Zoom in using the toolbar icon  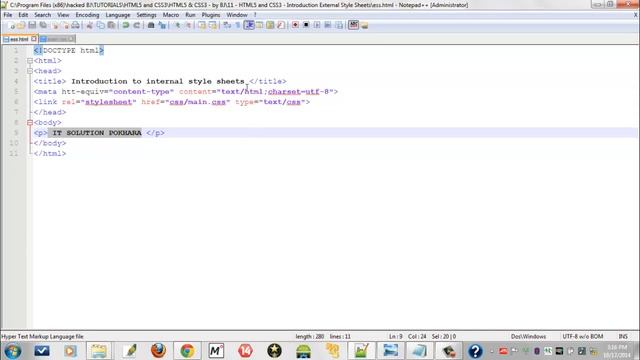[177, 25]
